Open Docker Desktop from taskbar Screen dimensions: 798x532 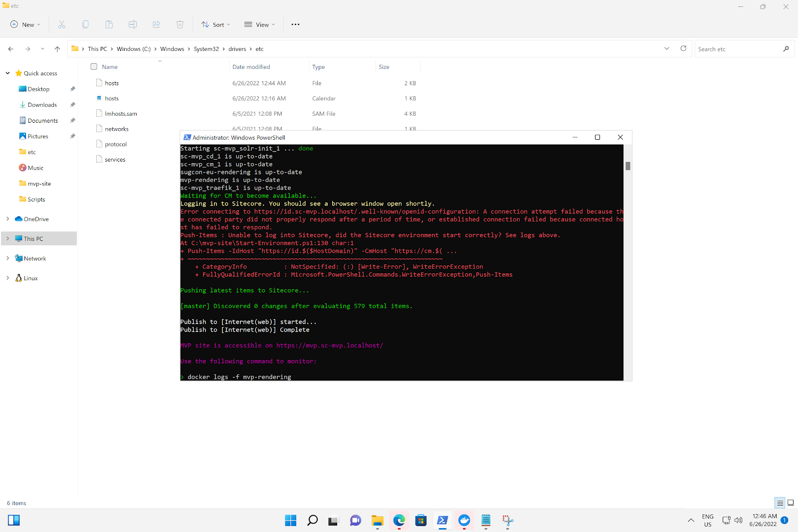464,521
